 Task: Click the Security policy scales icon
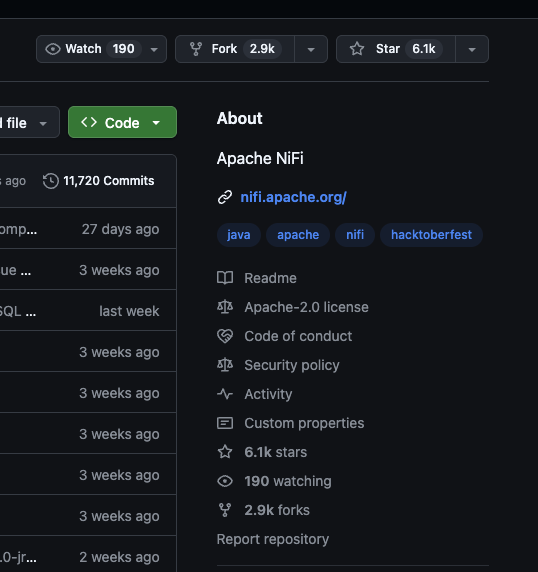pos(225,365)
